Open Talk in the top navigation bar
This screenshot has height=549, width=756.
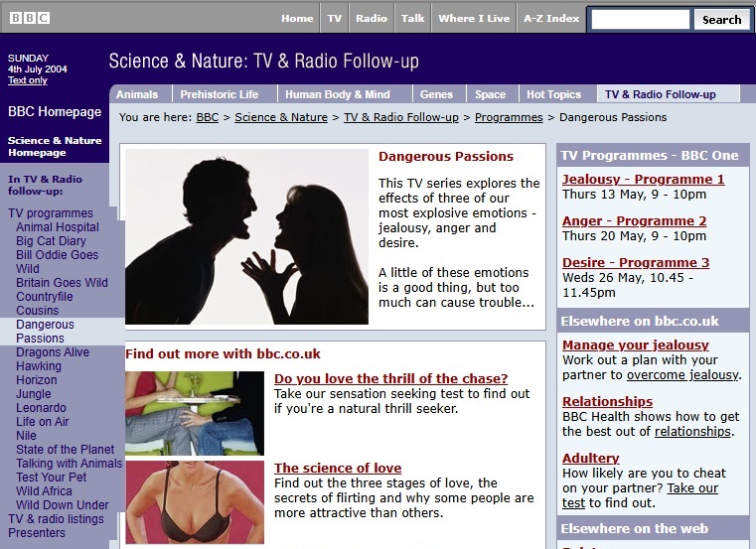(x=412, y=18)
